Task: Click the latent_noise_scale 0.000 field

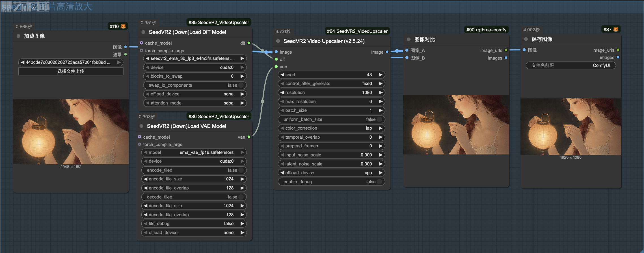Action: (x=331, y=164)
